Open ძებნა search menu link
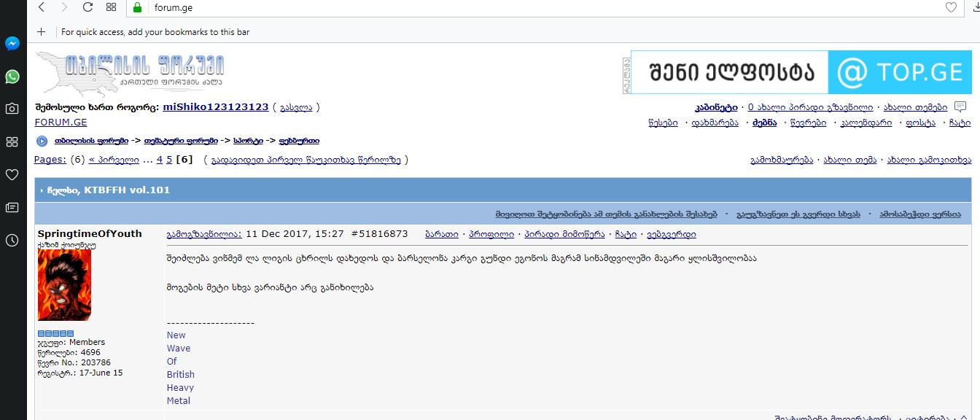Image resolution: width=980 pixels, height=420 pixels. (765, 122)
